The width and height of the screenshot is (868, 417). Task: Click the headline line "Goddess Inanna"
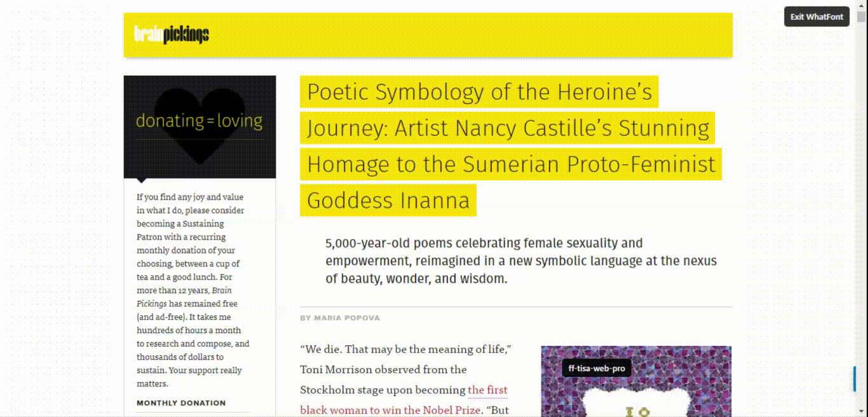point(388,200)
